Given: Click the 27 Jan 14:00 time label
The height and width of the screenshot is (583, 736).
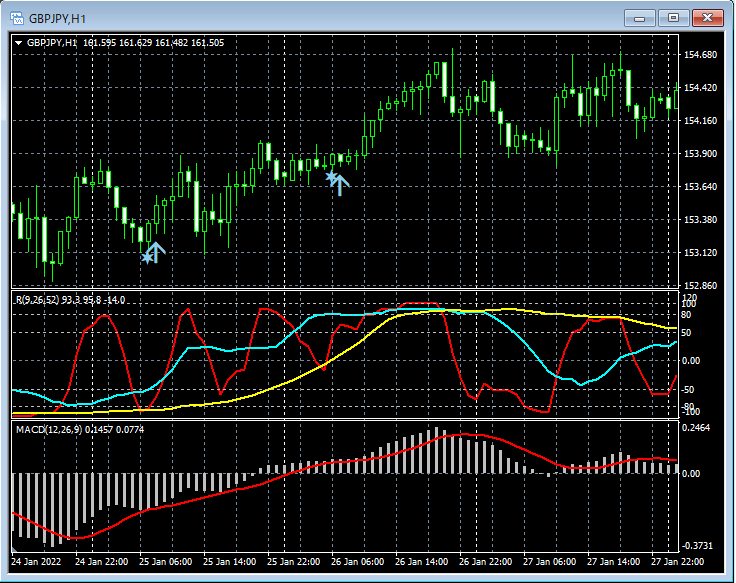Looking at the screenshot, I should 613,562.
